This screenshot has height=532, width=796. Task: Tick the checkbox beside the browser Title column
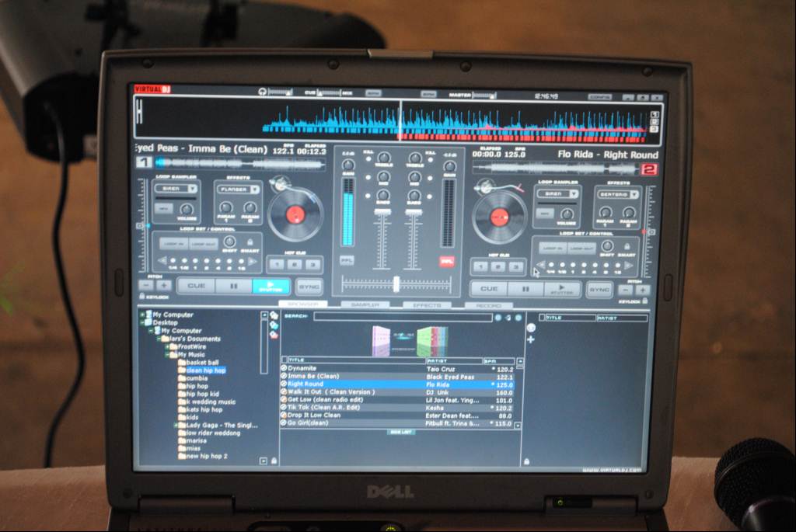(x=285, y=360)
